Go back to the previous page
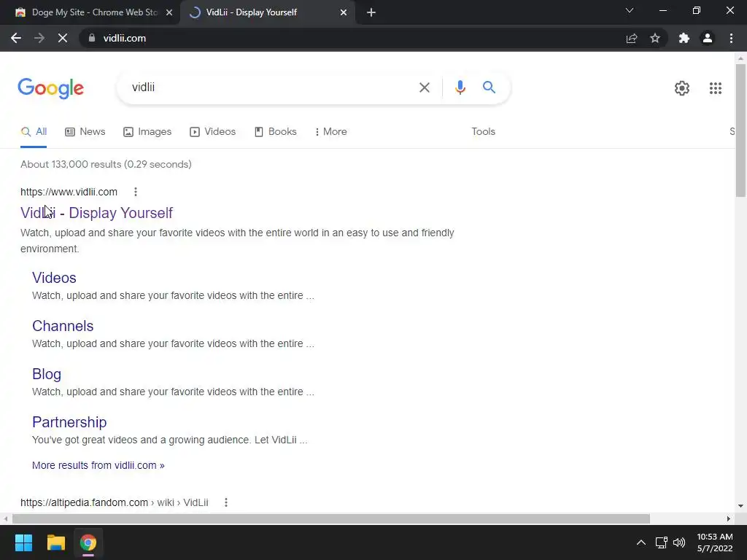Screen dimensions: 747x560 click(16, 38)
